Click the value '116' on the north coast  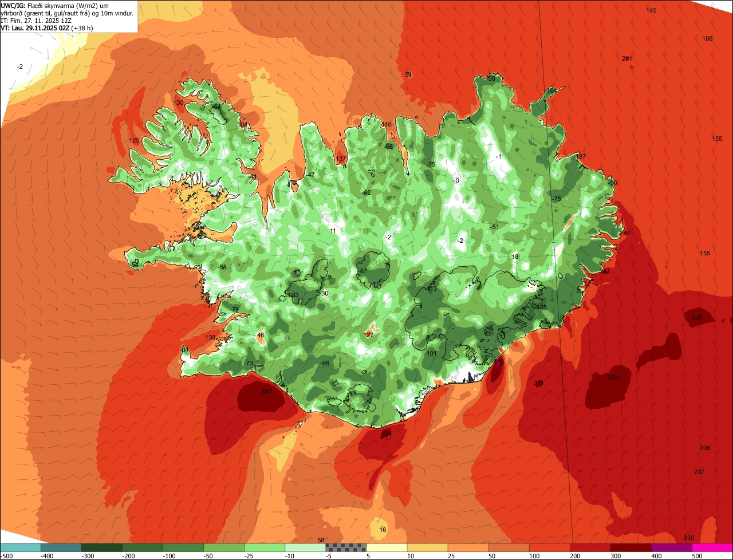click(x=387, y=125)
